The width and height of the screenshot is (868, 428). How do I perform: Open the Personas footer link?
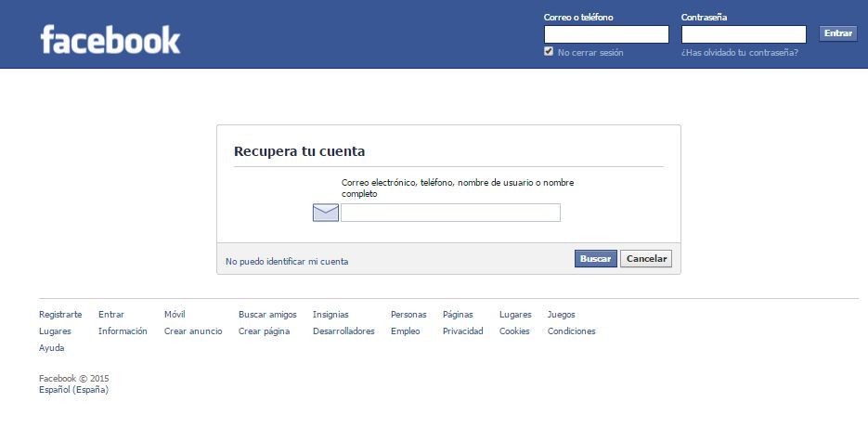pyautogui.click(x=408, y=315)
